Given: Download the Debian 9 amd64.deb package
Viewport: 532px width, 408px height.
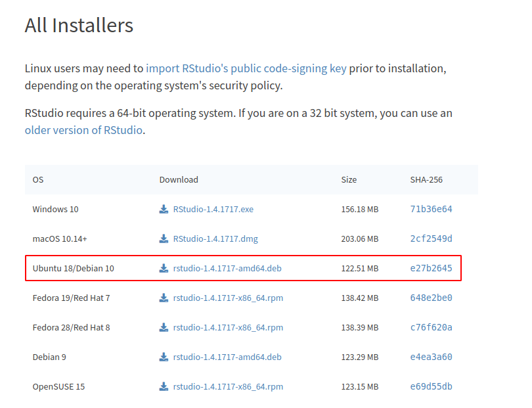Looking at the screenshot, I should point(227,357).
